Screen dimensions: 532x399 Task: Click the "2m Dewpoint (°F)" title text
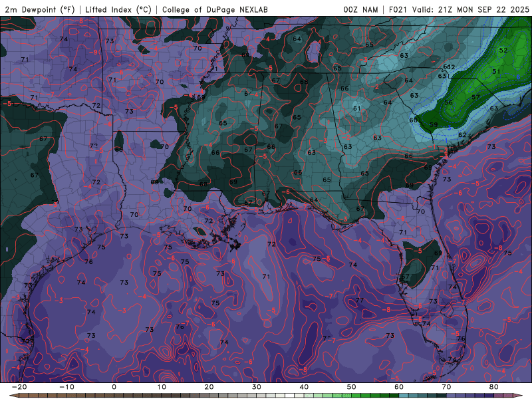click(x=40, y=9)
